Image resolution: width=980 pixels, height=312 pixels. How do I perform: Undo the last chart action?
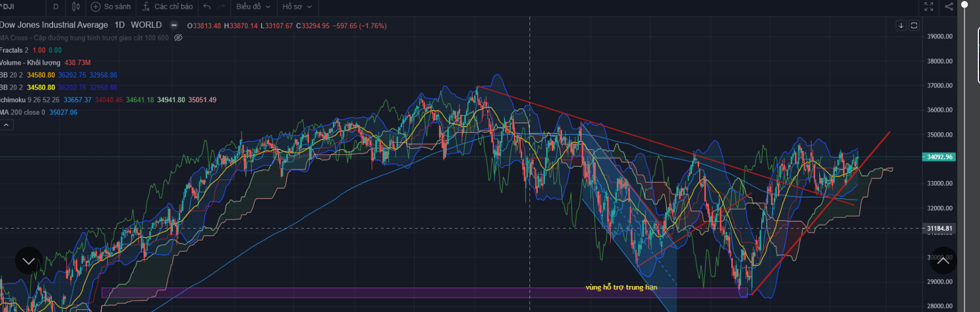coord(207,7)
